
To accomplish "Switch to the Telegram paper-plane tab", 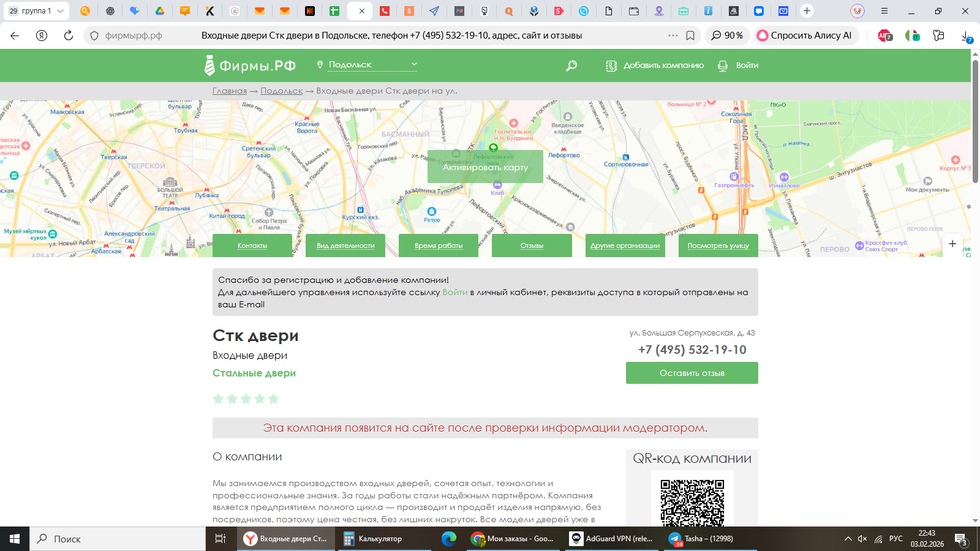I will (x=434, y=11).
